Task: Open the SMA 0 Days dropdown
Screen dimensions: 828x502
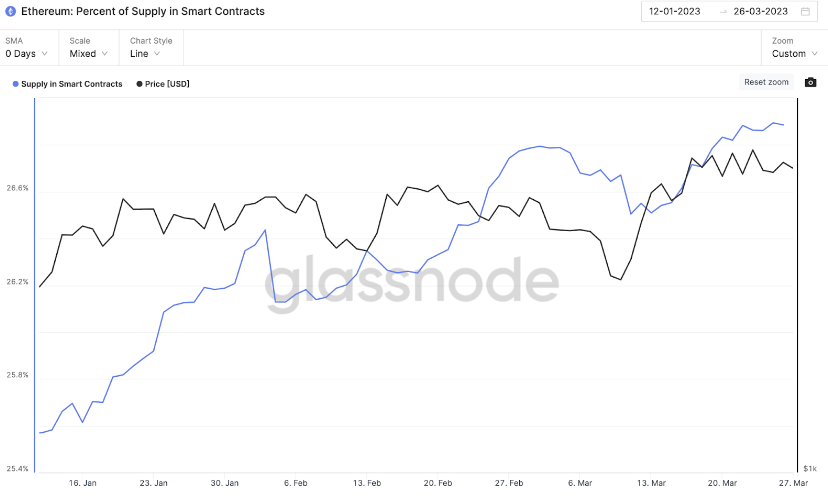Action: click(27, 53)
